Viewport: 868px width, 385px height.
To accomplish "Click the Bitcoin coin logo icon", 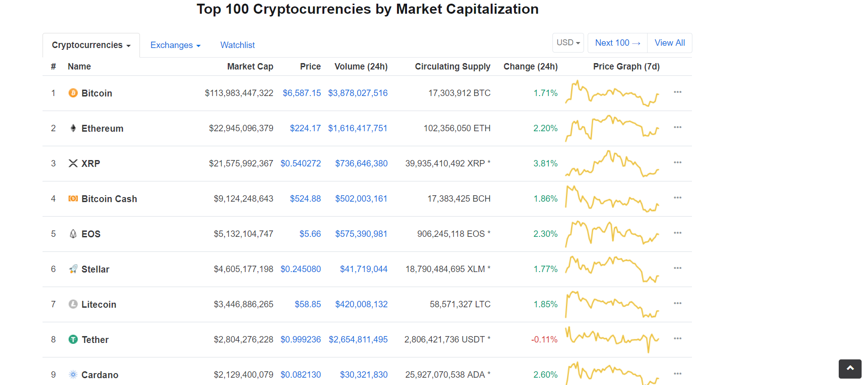I will 73,93.
